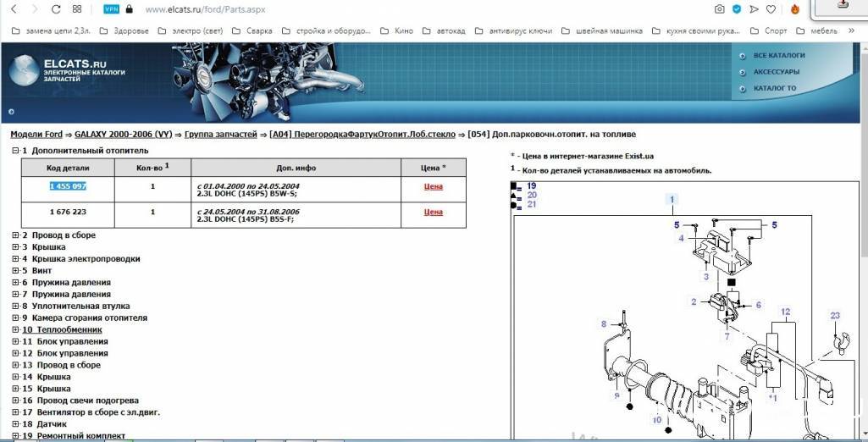Collapse item 1 'Дополнительный отопитель'
This screenshot has width=868, height=442.
pyautogui.click(x=14, y=151)
